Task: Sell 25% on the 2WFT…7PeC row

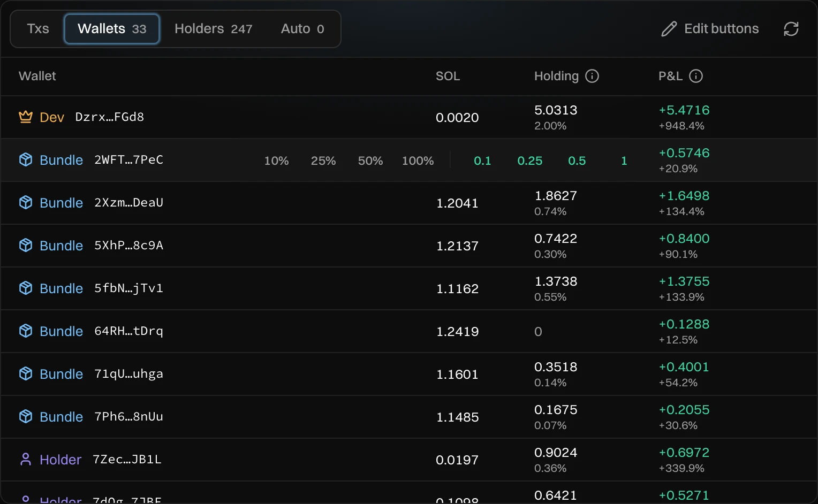Action: [x=323, y=161]
